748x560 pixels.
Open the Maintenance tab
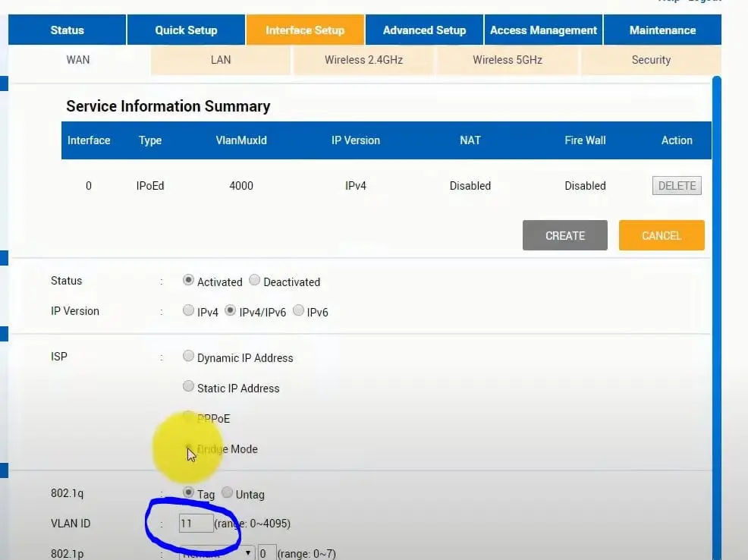pyautogui.click(x=662, y=30)
